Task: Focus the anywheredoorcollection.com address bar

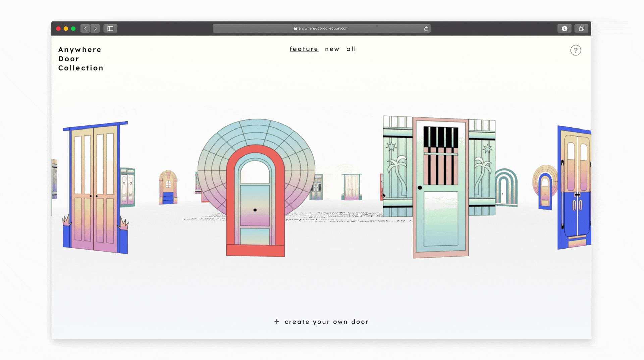Action: pos(321,29)
